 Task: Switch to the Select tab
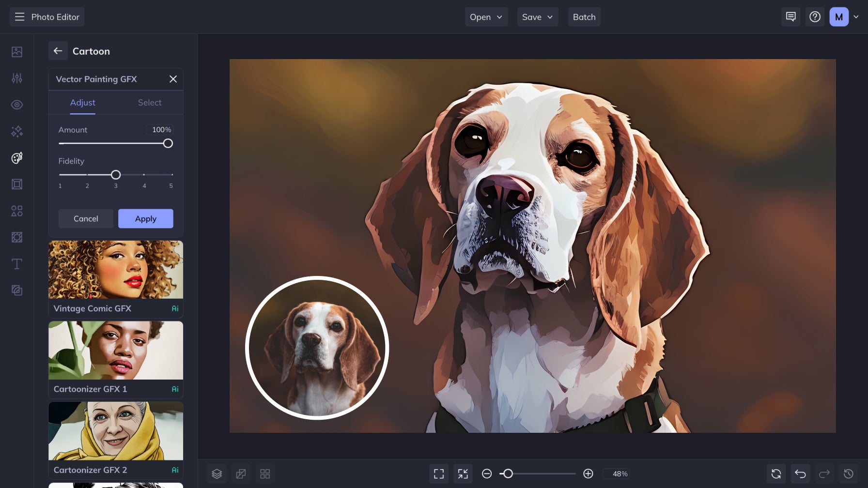150,102
